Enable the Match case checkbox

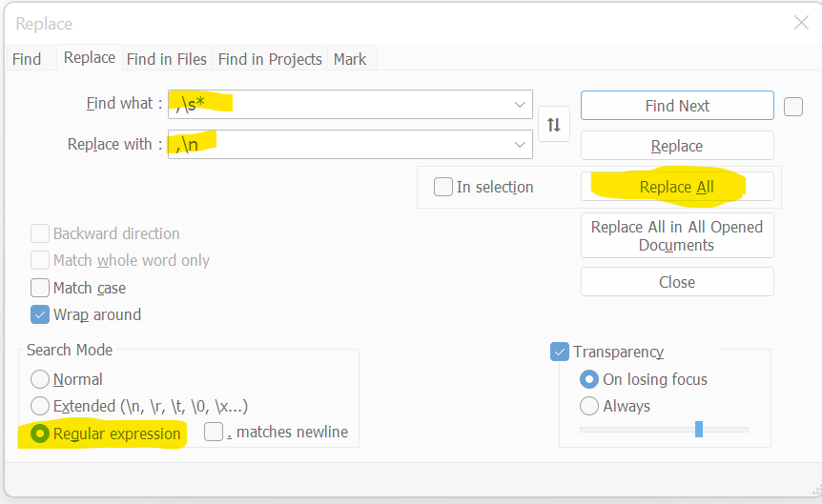tap(40, 288)
